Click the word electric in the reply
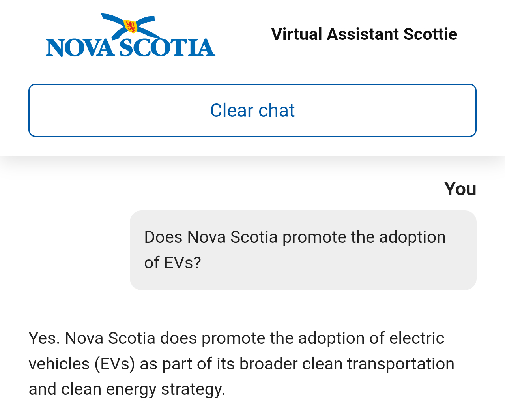505x420 pixels. (417, 338)
